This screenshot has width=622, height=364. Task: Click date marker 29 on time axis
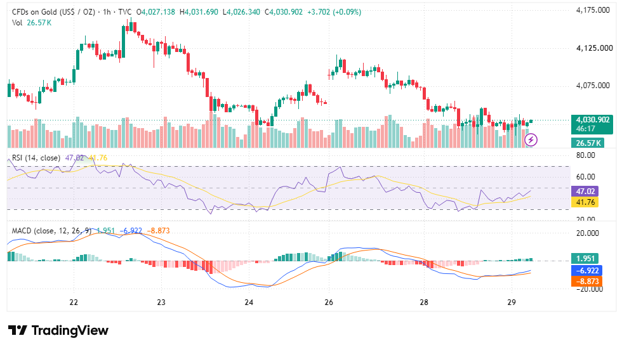tap(512, 302)
